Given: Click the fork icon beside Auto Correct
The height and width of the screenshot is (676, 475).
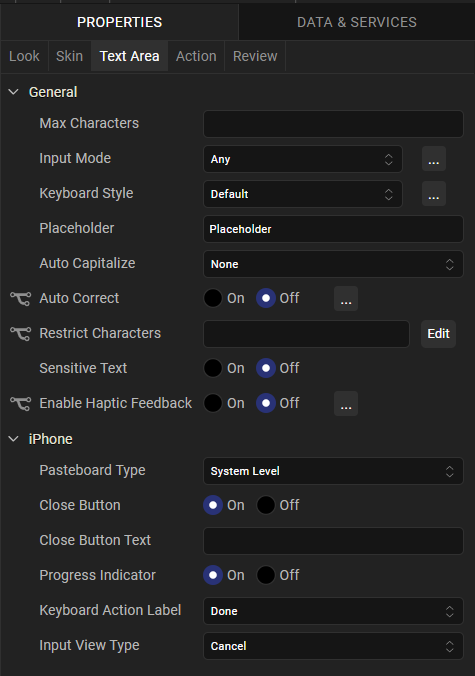Looking at the screenshot, I should 20,298.
